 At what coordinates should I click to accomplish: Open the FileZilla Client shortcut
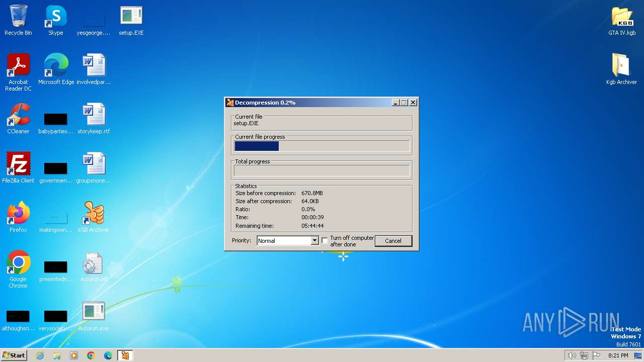[18, 168]
